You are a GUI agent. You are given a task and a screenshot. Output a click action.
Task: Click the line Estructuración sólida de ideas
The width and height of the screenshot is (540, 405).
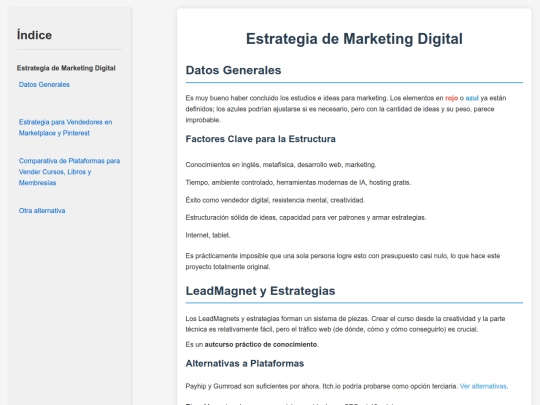pyautogui.click(x=306, y=217)
